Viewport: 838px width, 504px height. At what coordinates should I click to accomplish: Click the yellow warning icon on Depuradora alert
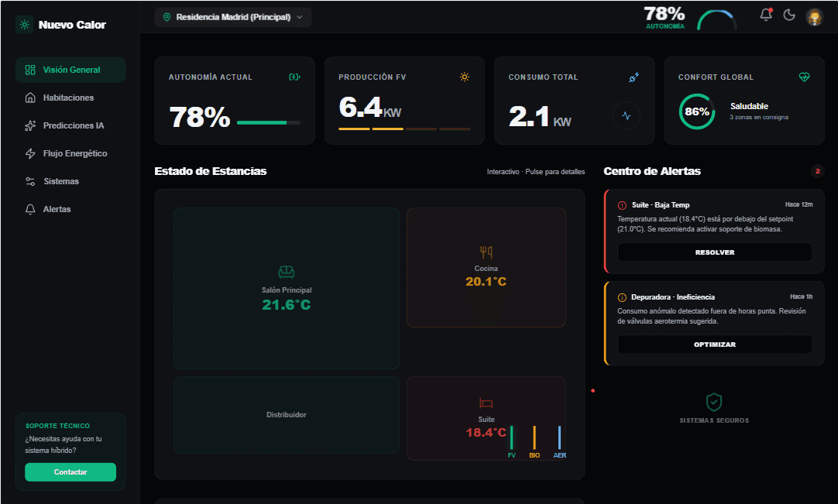(622, 298)
